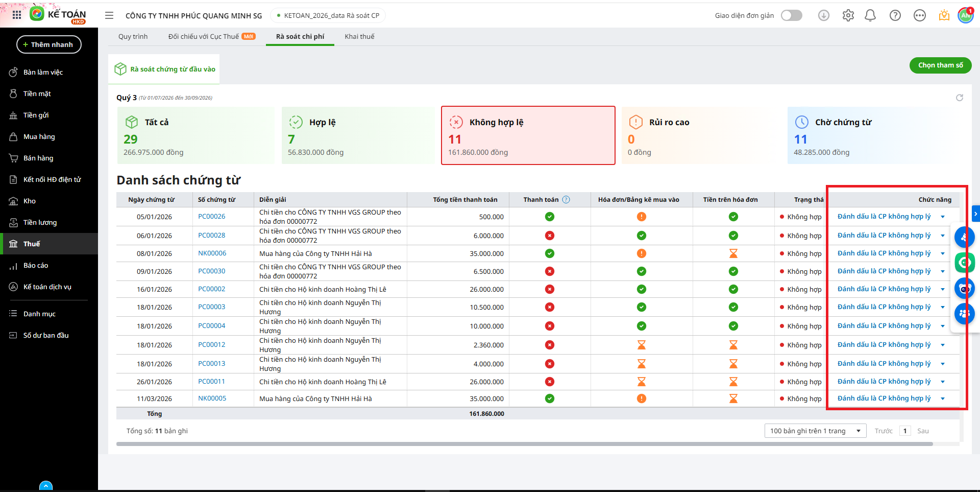Select the Hợp lệ summary card
This screenshot has height=492, width=980.
pos(360,135)
